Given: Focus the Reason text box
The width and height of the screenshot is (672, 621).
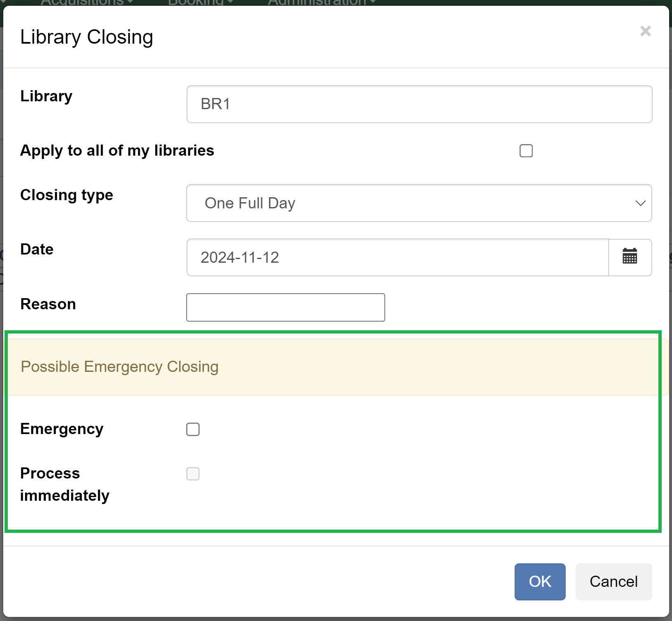Looking at the screenshot, I should 285,307.
